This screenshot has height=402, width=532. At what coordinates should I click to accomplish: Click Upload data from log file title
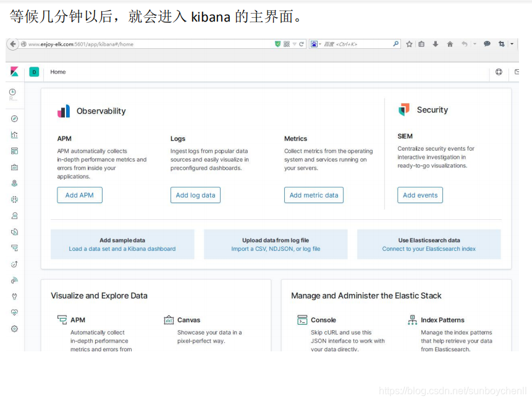pos(276,240)
